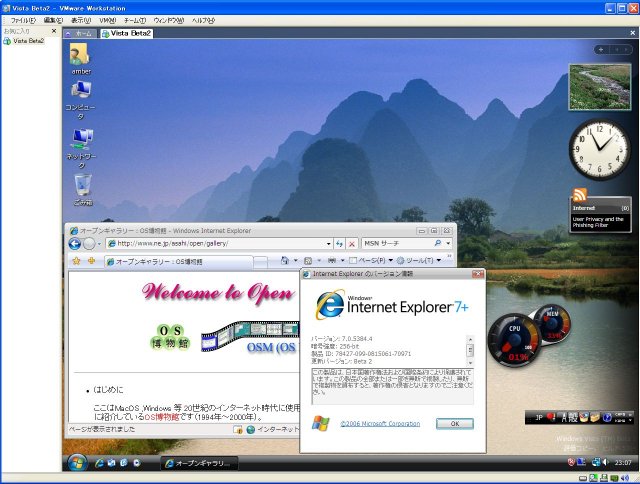
Task: Expand the IE toolbar overflow chevron
Action: tap(450, 256)
